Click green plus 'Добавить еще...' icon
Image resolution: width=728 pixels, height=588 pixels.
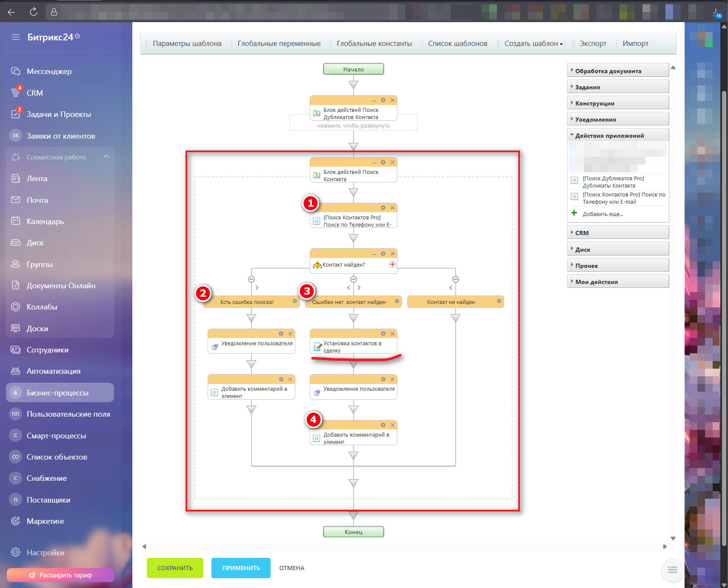coord(574,213)
